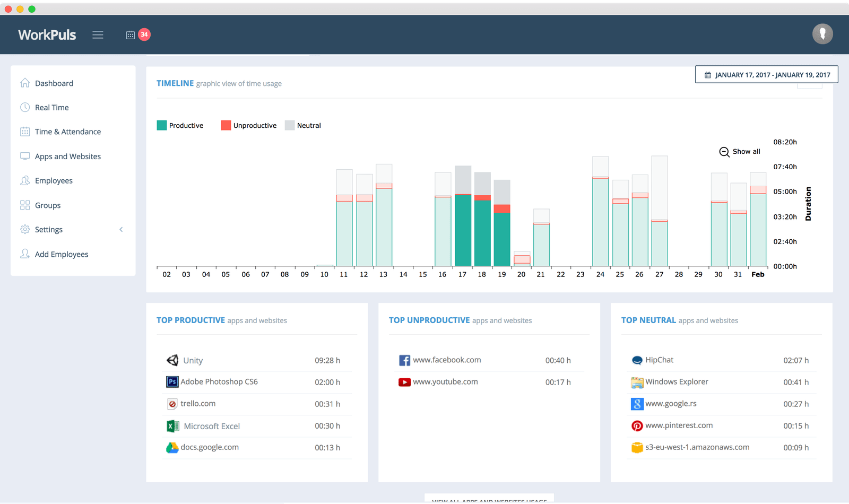Select the day 18 bar in timeline
Screen dimensions: 849x504
[482, 219]
